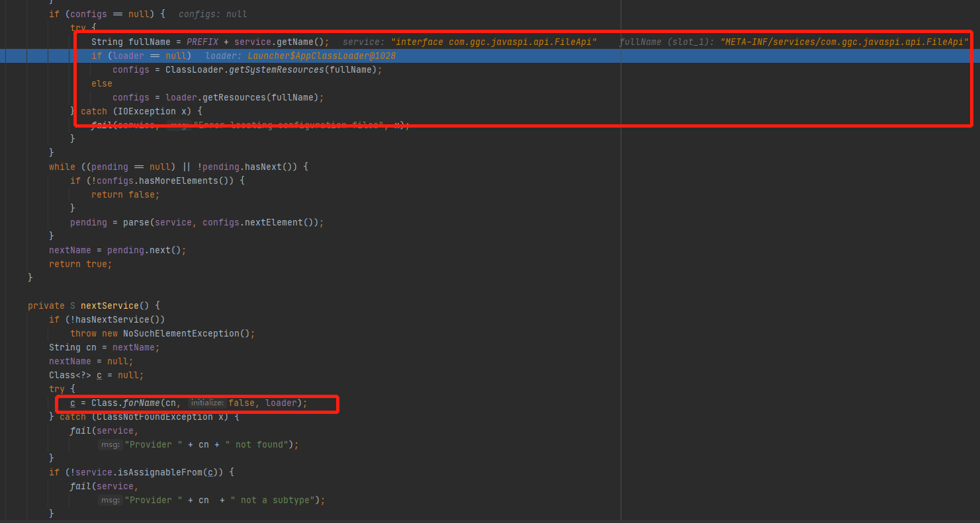The image size is (980, 523).
Task: Click "String fullName" variable declaration
Action: 131,42
